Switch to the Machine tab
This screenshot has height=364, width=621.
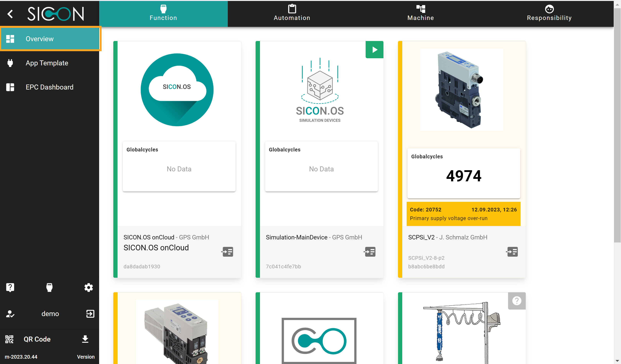point(420,14)
